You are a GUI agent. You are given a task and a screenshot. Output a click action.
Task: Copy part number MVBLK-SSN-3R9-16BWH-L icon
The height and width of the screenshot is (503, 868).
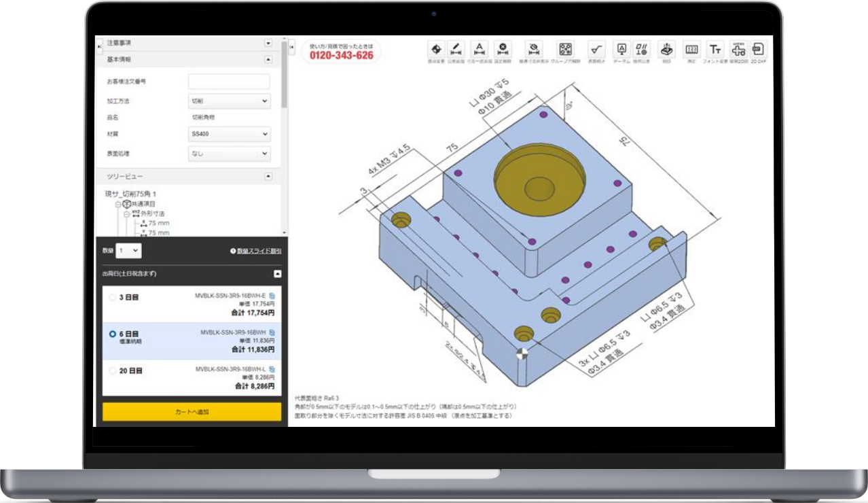tap(272, 369)
